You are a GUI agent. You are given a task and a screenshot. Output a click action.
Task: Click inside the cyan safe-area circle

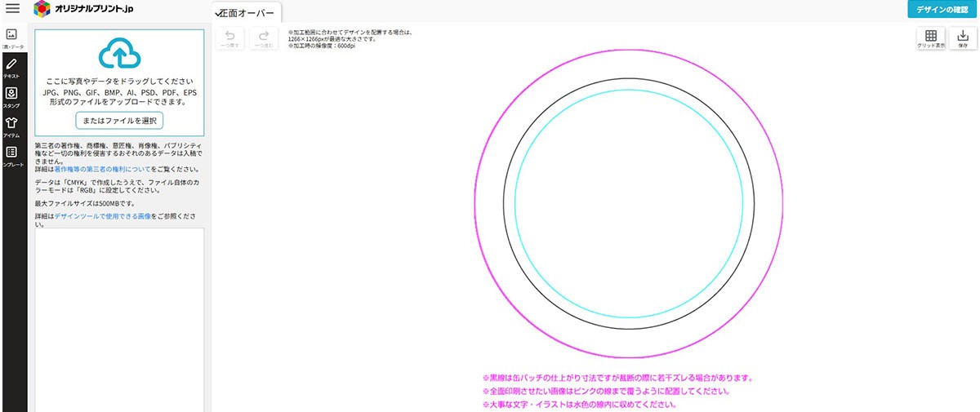(628, 204)
